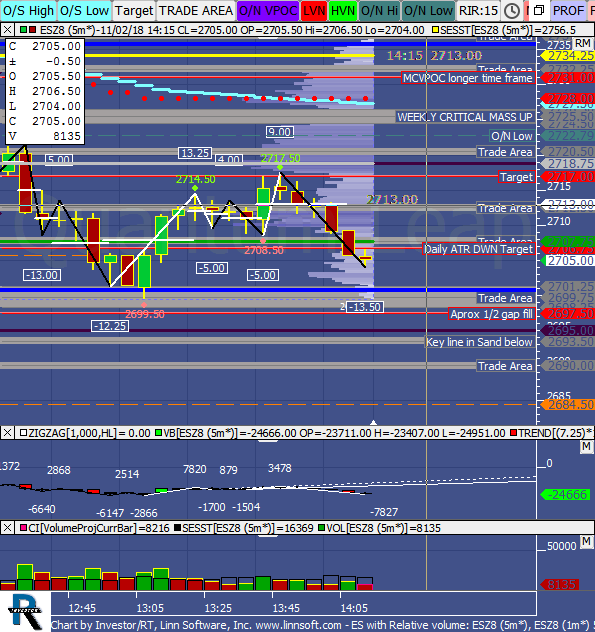Toggle the red TREND legend square
This screenshot has height=632, width=595.
pos(513,433)
